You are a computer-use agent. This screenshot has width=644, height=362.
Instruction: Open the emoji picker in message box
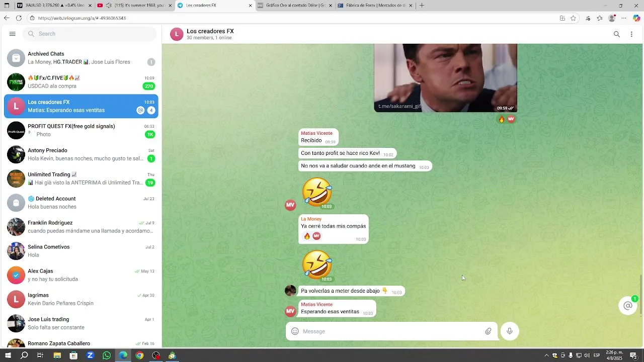point(295,331)
